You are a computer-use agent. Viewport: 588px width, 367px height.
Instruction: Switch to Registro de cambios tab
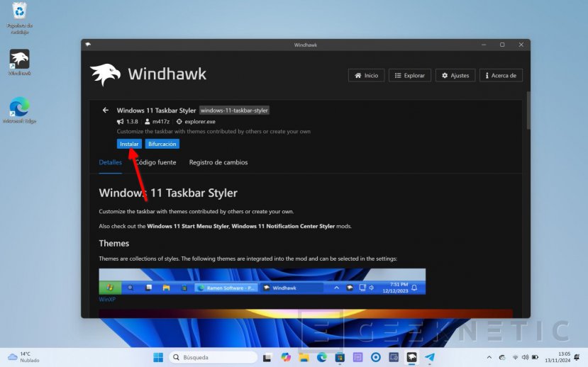click(218, 162)
